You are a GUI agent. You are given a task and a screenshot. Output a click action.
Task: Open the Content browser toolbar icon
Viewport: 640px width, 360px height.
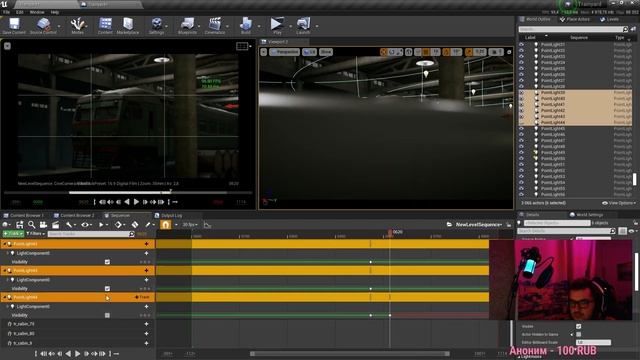[105, 24]
